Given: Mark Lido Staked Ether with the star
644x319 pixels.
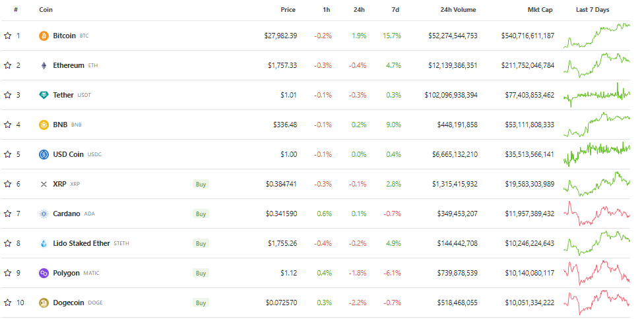Looking at the screenshot, I should click(7, 243).
